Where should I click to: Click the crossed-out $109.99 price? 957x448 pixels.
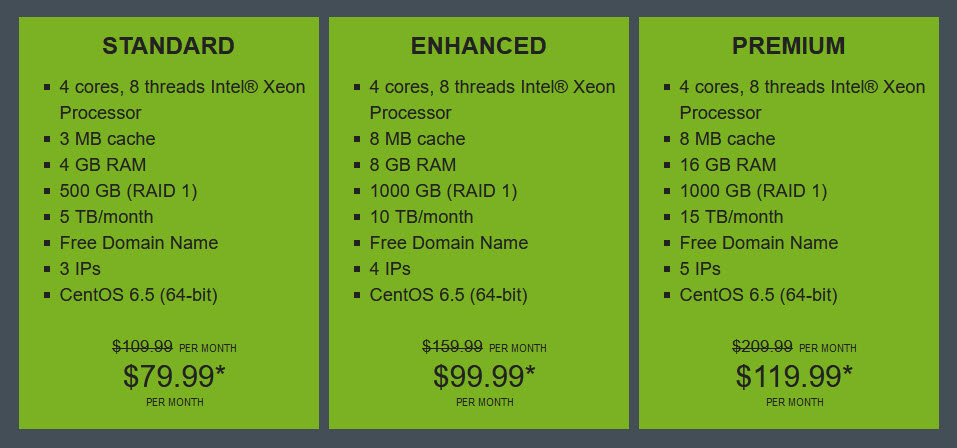click(x=143, y=347)
